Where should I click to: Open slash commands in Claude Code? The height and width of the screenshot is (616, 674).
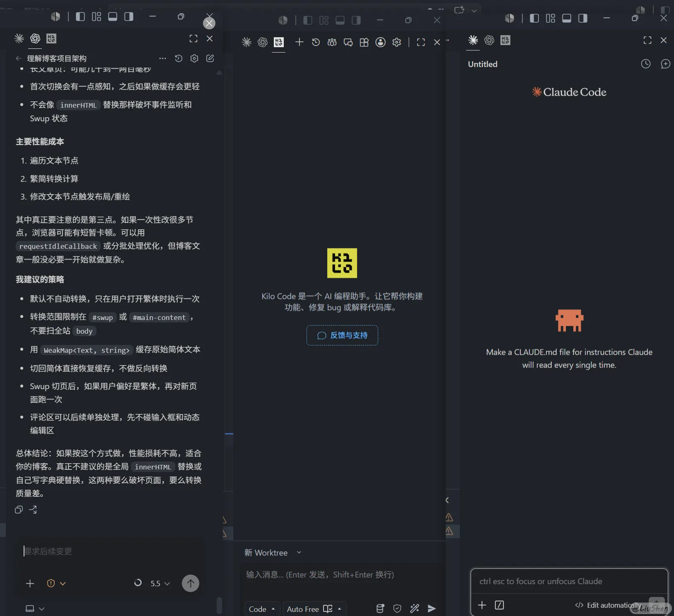tap(500, 605)
